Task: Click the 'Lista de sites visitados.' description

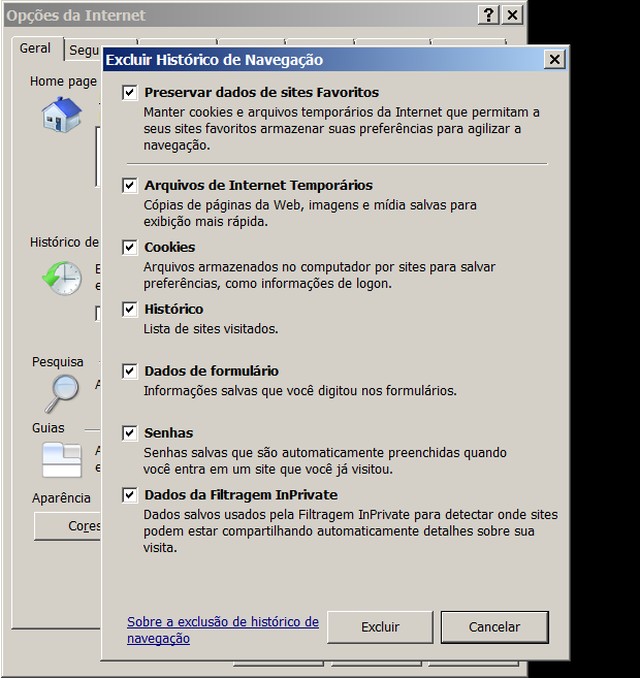Action: pyautogui.click(x=211, y=329)
